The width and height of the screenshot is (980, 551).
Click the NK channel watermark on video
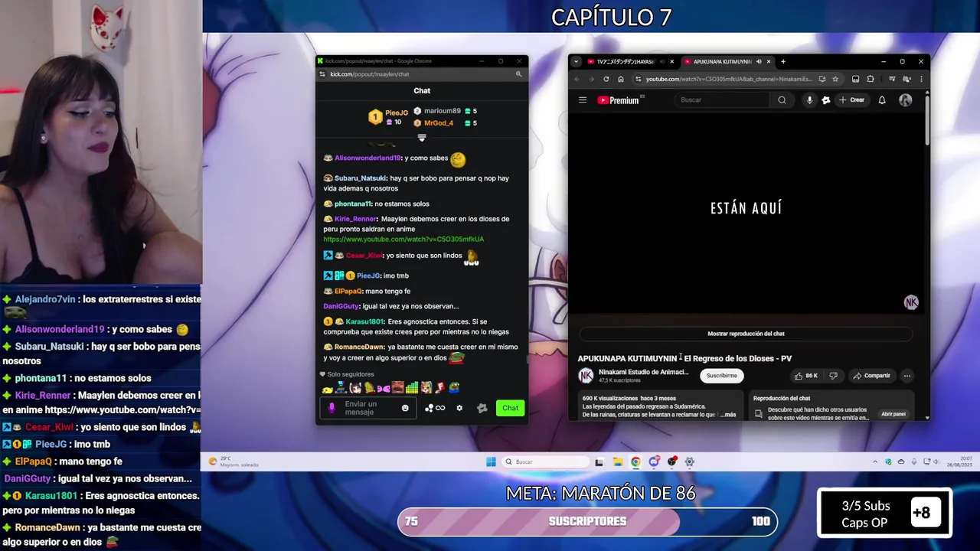tap(911, 302)
